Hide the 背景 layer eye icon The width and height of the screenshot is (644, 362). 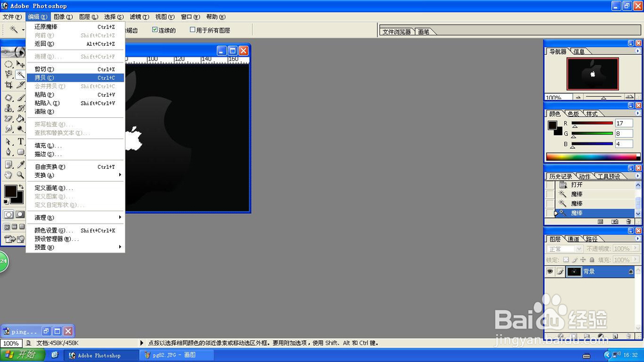550,272
